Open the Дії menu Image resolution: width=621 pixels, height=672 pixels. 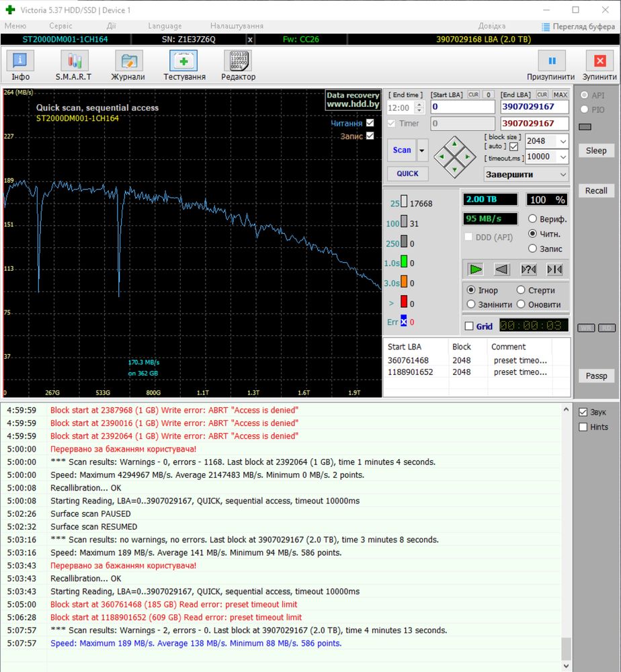pyautogui.click(x=111, y=26)
